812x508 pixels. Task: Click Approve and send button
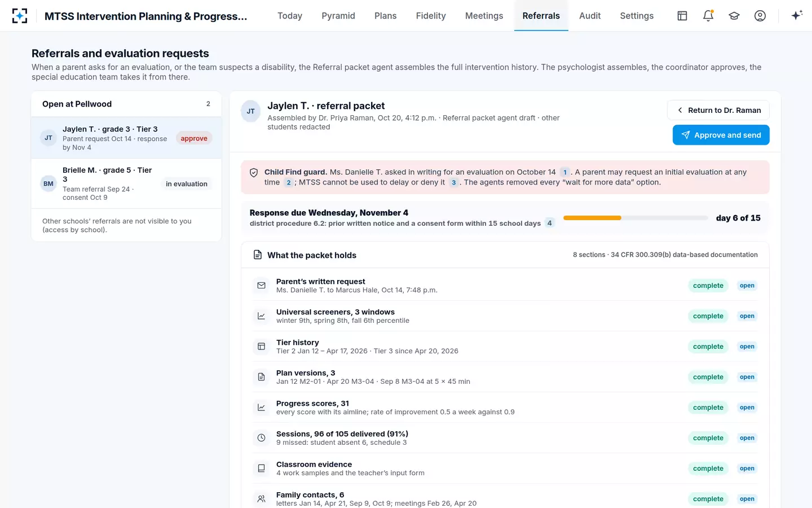721,135
